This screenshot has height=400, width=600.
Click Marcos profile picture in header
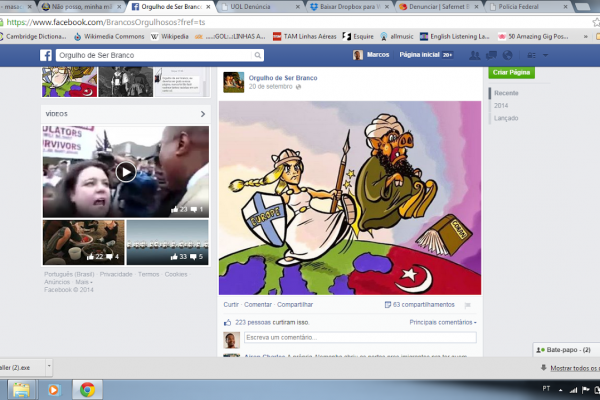(x=358, y=55)
